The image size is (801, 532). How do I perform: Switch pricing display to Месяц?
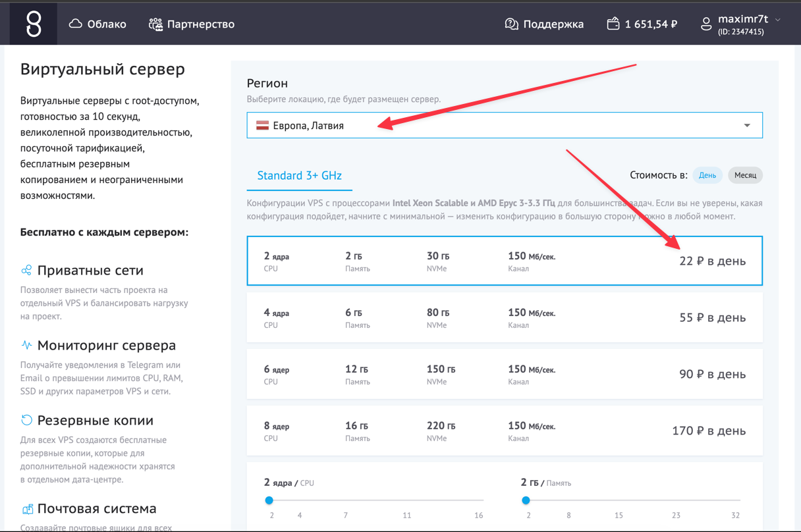(x=745, y=175)
